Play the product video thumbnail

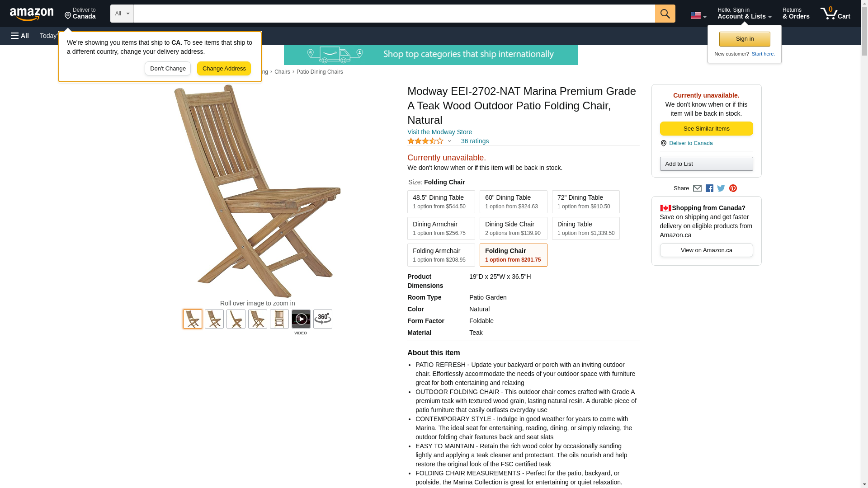(301, 319)
